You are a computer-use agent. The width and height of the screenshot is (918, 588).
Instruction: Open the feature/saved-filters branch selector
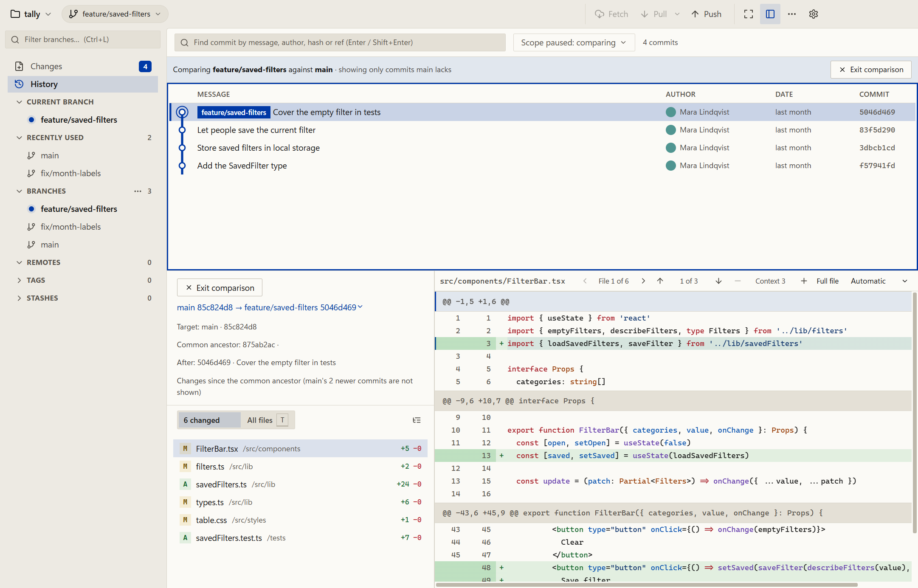coord(115,14)
